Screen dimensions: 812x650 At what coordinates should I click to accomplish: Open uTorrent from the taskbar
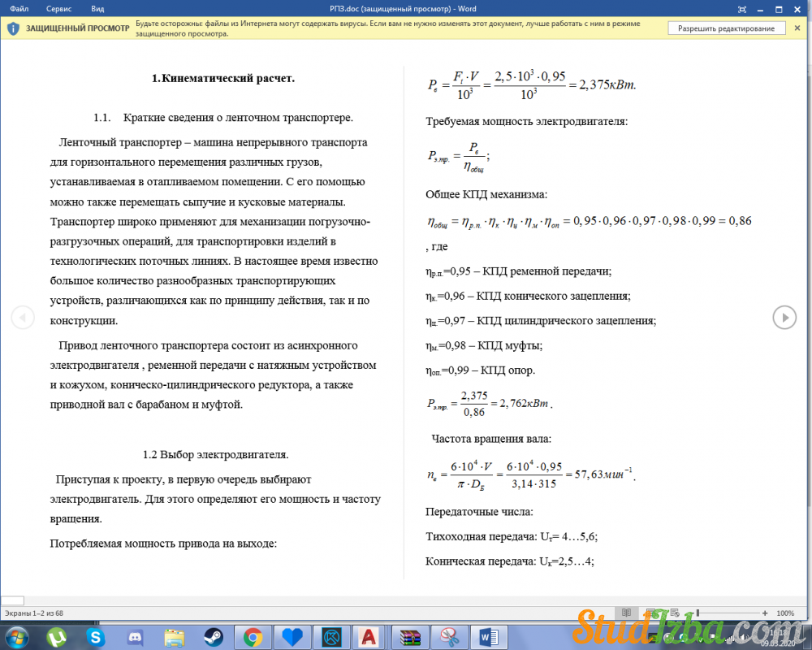point(57,637)
